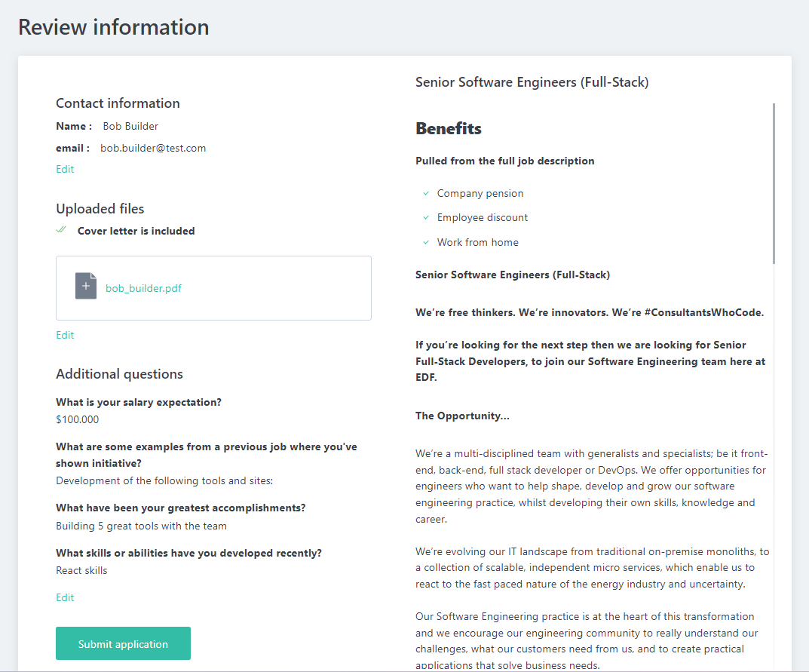
Task: Click the checkmark next to Employee discount
Action: pos(426,218)
